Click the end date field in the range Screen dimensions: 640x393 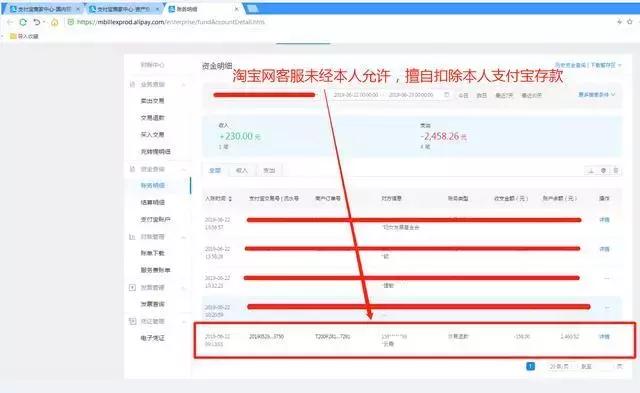[x=411, y=95]
